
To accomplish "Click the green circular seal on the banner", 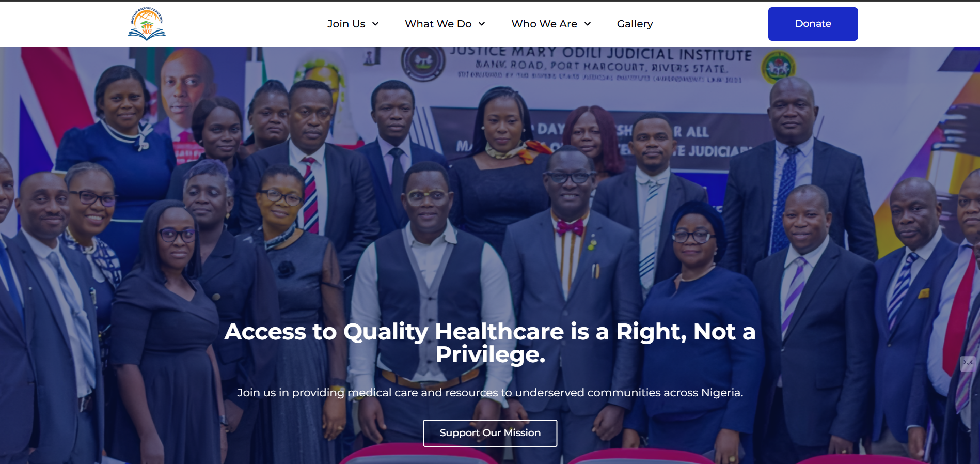I will tap(778, 67).
